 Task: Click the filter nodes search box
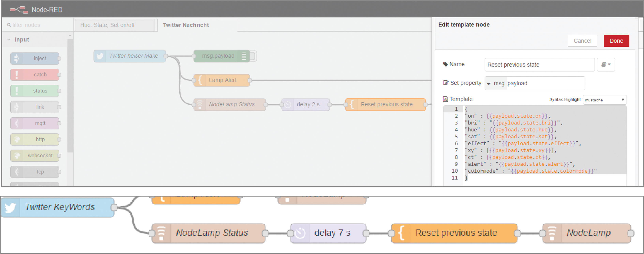37,25
